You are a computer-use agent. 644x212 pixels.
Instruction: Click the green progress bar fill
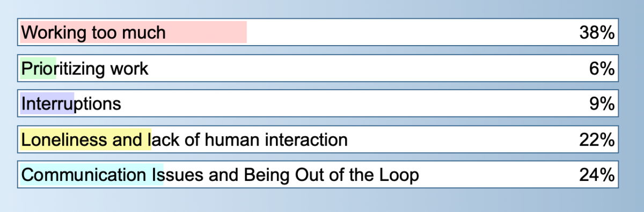coord(38,69)
